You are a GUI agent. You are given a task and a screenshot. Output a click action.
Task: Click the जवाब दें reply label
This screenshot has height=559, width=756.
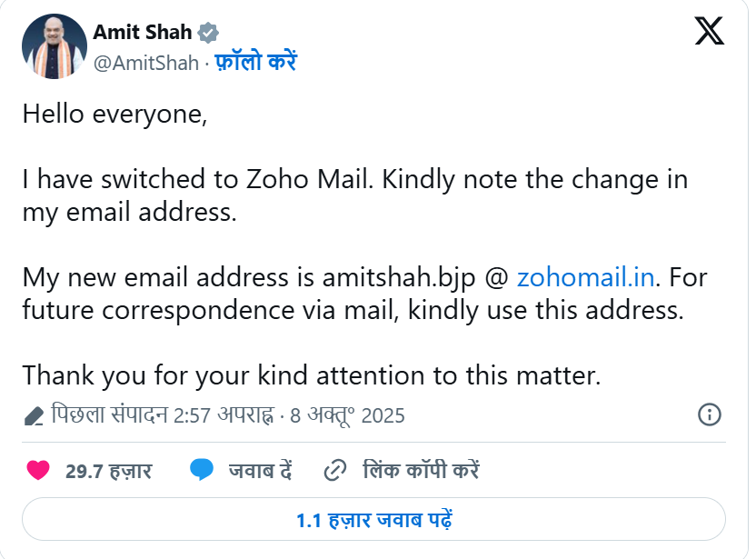pos(260,471)
